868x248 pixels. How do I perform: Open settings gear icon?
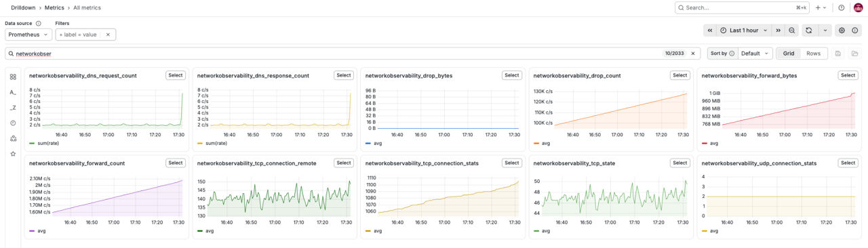(842, 30)
